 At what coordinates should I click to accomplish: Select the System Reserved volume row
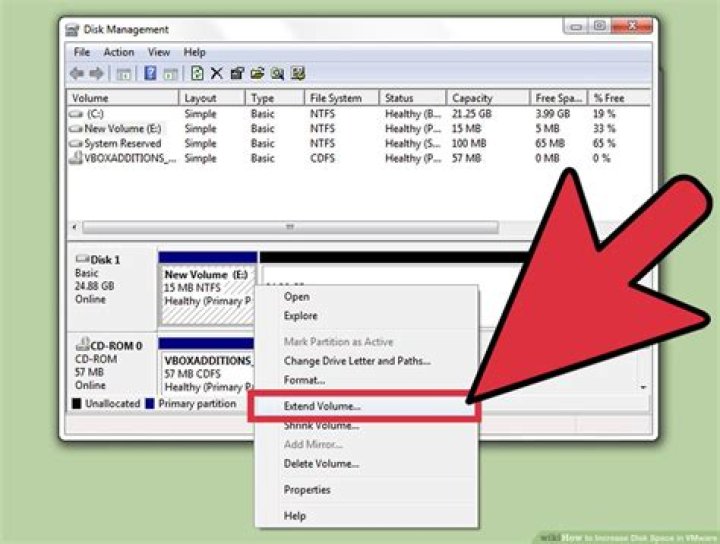click(359, 143)
